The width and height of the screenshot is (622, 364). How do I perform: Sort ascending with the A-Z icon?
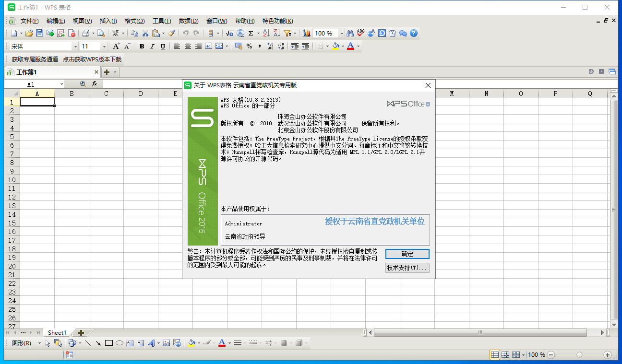click(266, 34)
